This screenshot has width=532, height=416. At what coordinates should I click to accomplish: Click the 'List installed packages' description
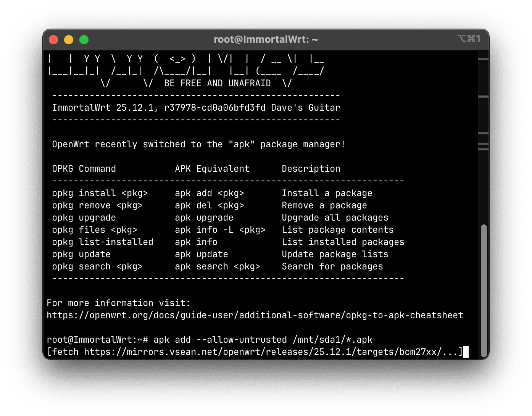coord(343,242)
